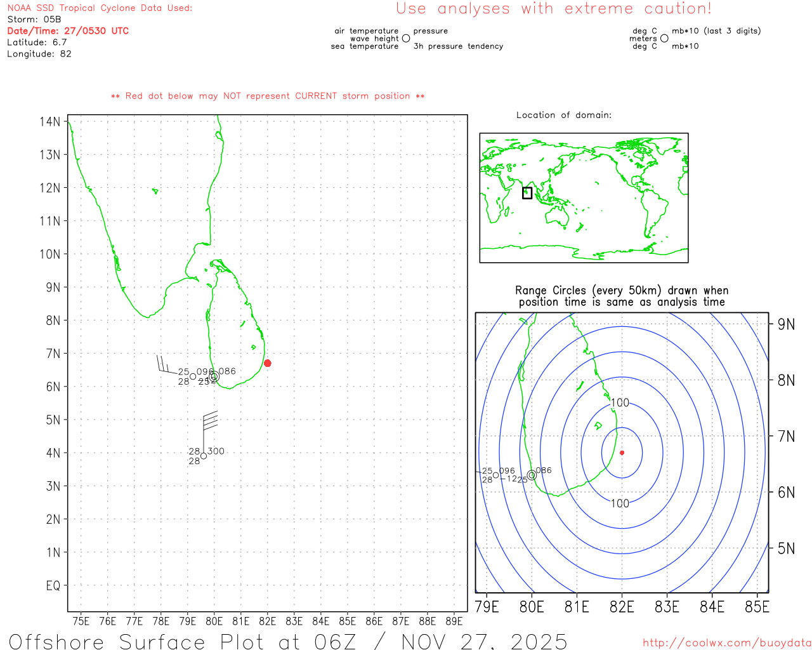Image resolution: width=812 pixels, height=650 pixels.
Task: Click the 77E longitude axis label
Action: click(134, 621)
